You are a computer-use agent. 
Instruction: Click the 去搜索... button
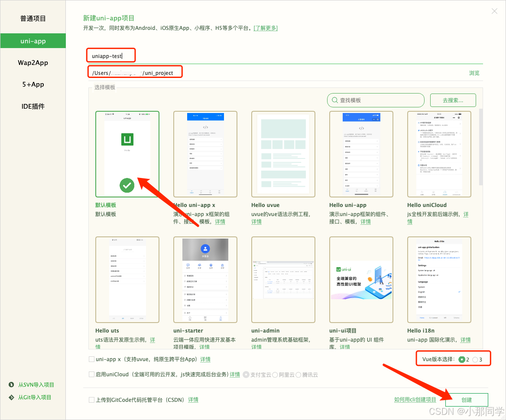click(x=453, y=100)
